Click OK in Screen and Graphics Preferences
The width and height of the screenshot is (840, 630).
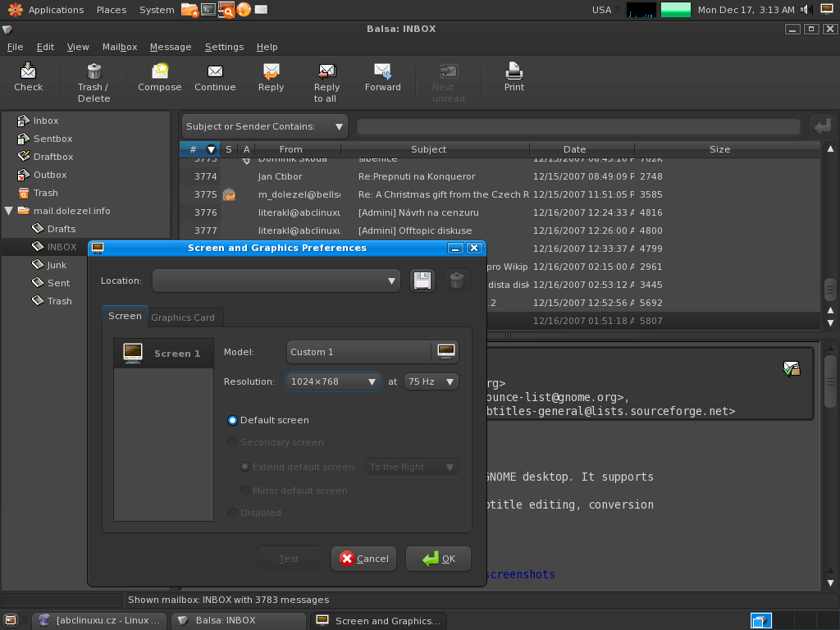(x=438, y=559)
